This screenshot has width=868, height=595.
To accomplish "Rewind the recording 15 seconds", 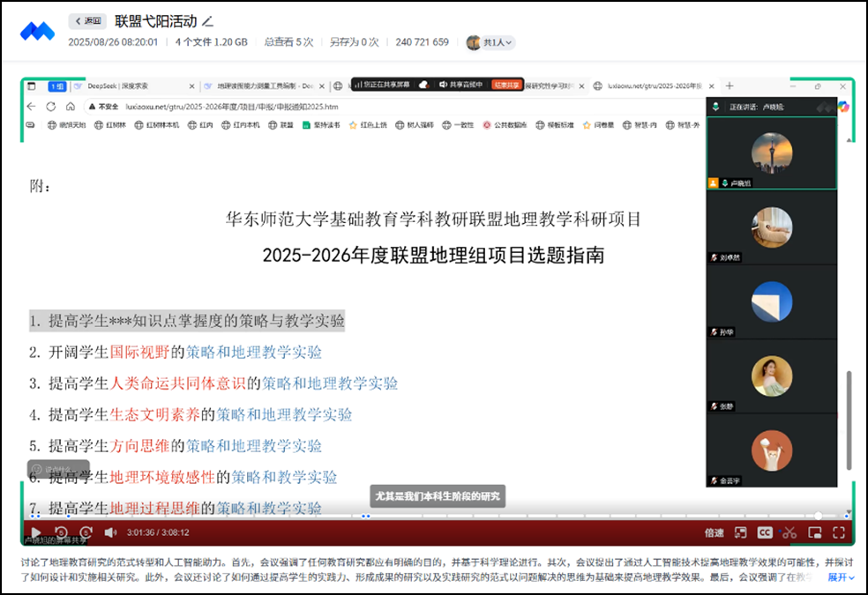I will click(61, 532).
